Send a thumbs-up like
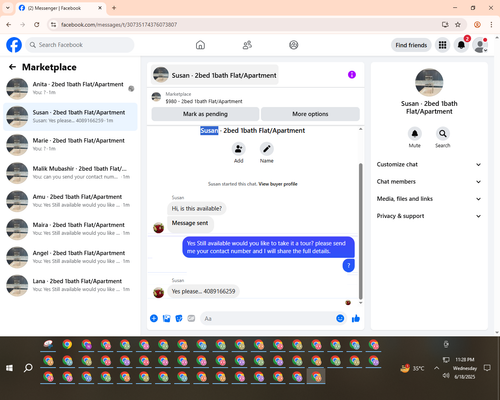The height and width of the screenshot is (400, 500). click(356, 319)
